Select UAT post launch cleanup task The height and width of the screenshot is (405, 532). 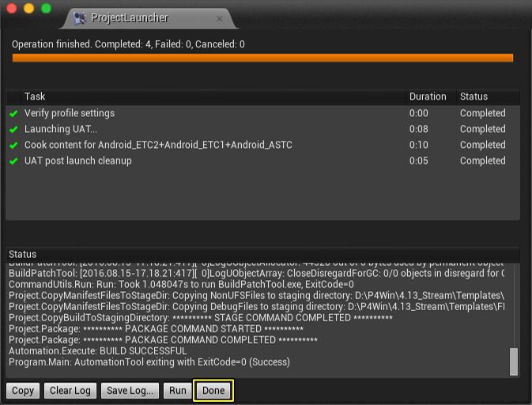click(262, 161)
